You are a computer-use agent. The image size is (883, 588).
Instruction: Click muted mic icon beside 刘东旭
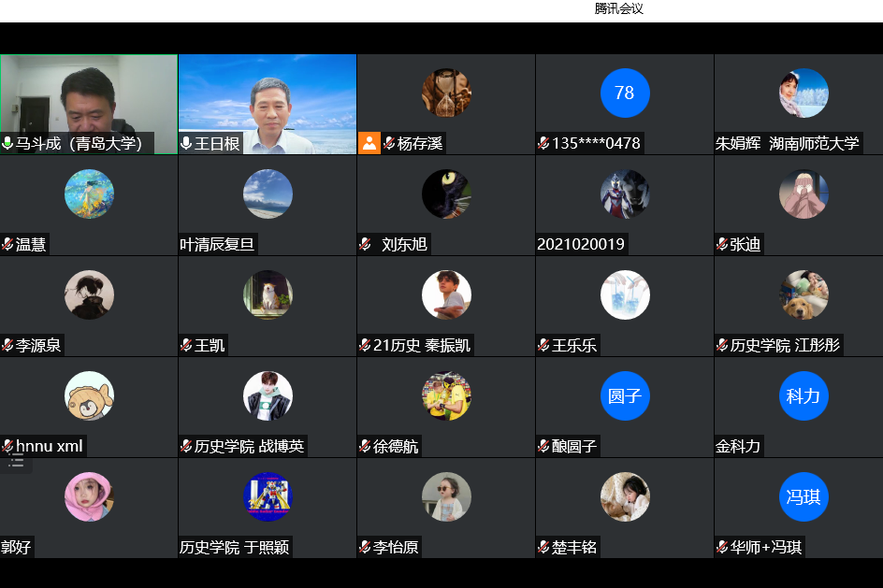365,244
